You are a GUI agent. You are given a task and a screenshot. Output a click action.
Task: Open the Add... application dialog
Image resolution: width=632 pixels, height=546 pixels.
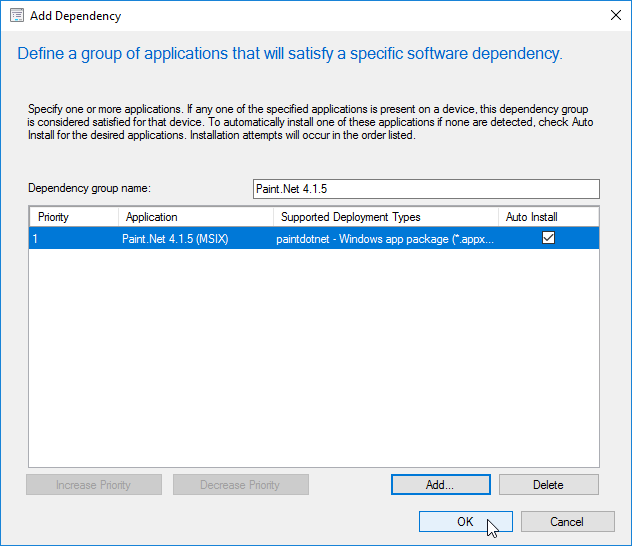(440, 485)
